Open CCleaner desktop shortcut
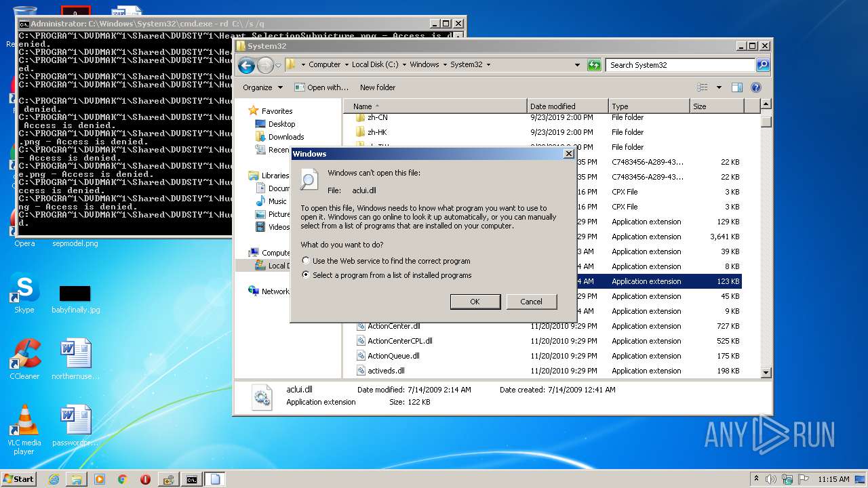The image size is (868, 488). pos(24,359)
